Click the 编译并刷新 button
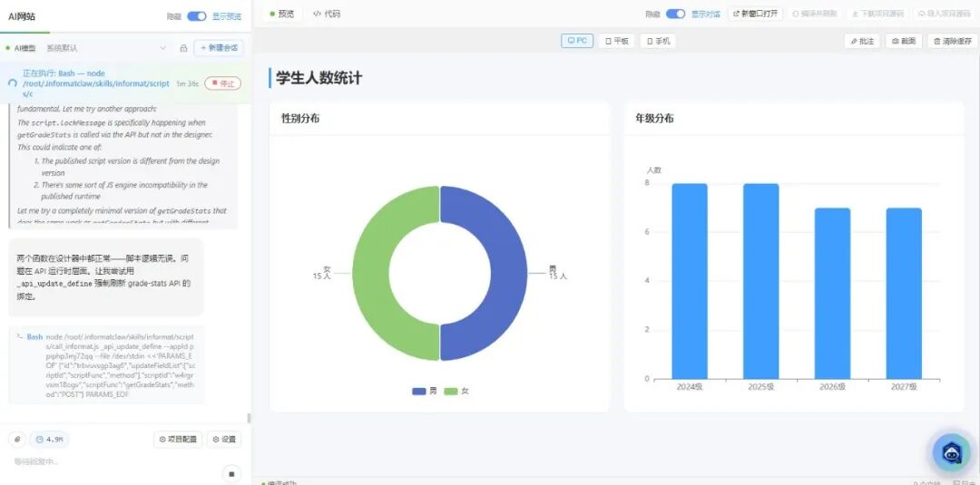This screenshot has height=485, width=980. (x=814, y=14)
